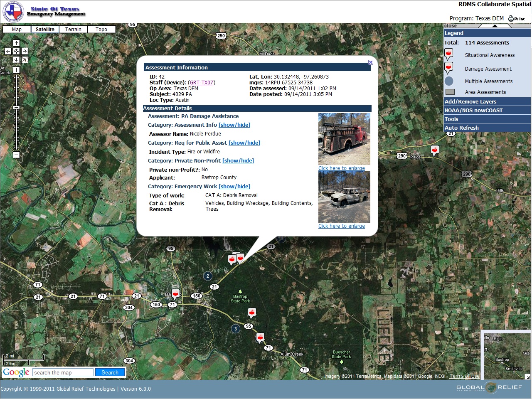Expand the Legend panel header

[487, 33]
